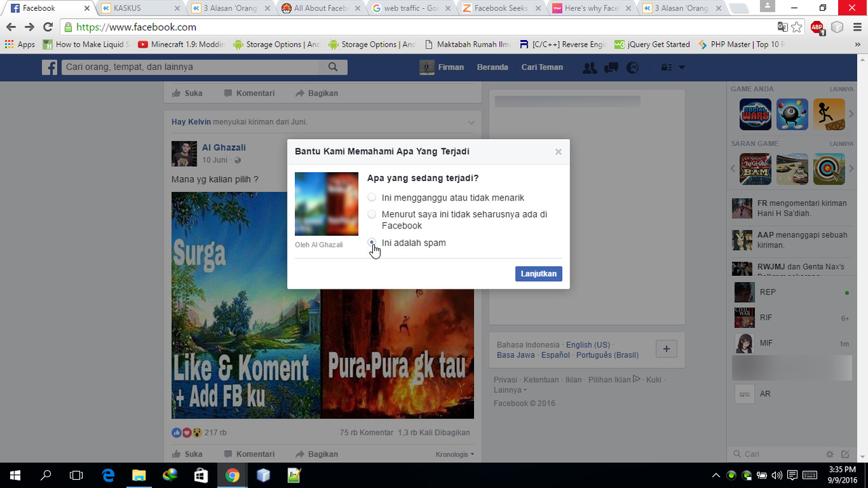Go to Beranda in header
Image resolution: width=868 pixels, height=488 pixels.
(492, 67)
